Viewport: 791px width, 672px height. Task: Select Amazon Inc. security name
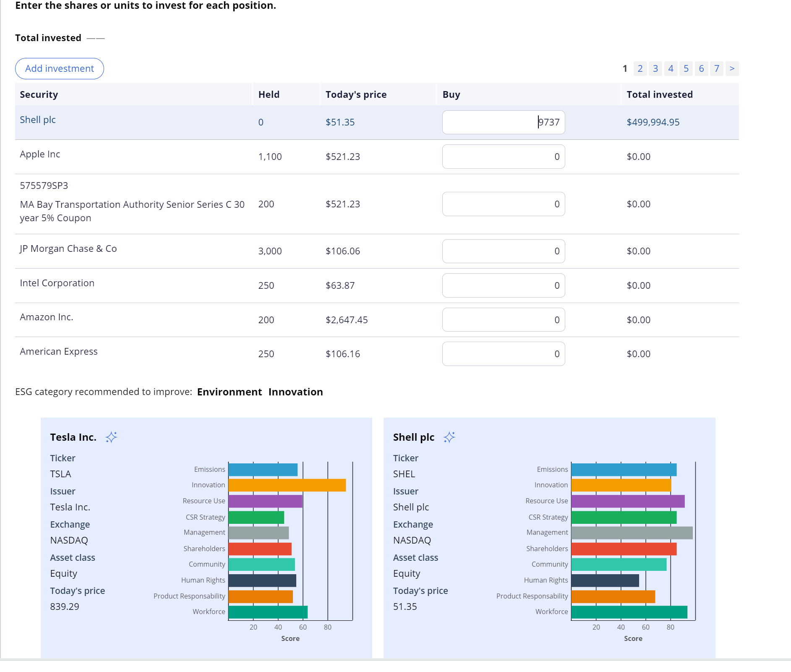point(46,317)
